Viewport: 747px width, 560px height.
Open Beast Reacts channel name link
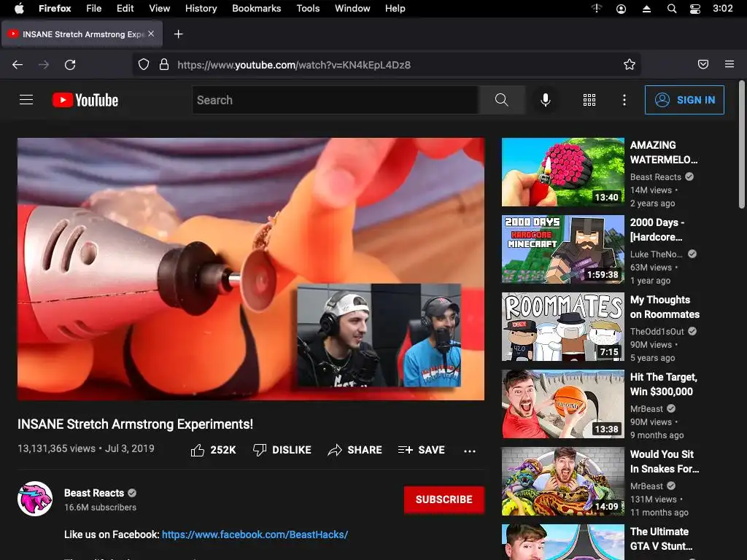click(x=94, y=493)
